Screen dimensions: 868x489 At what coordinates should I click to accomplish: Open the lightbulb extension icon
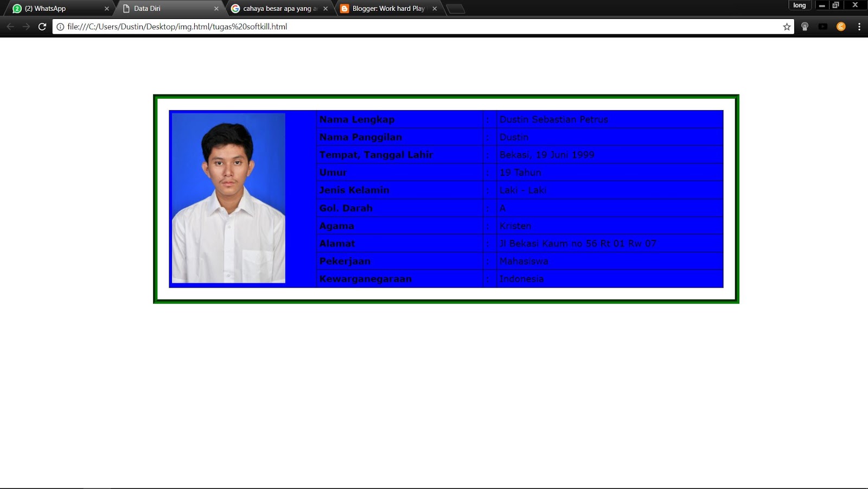805,26
